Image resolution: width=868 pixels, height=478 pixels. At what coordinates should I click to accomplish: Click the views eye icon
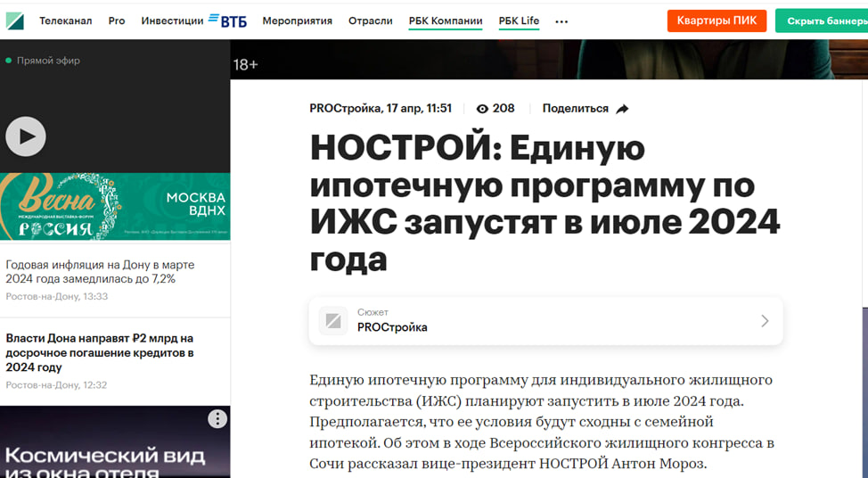tap(482, 109)
